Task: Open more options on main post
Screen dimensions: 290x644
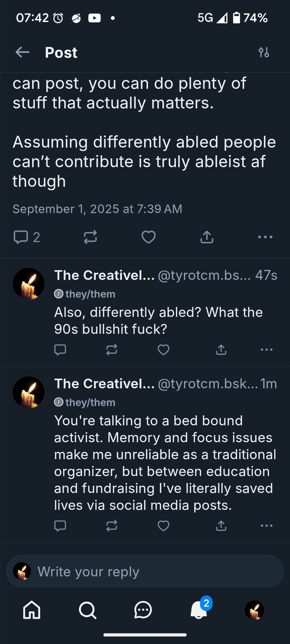Action: tap(265, 237)
